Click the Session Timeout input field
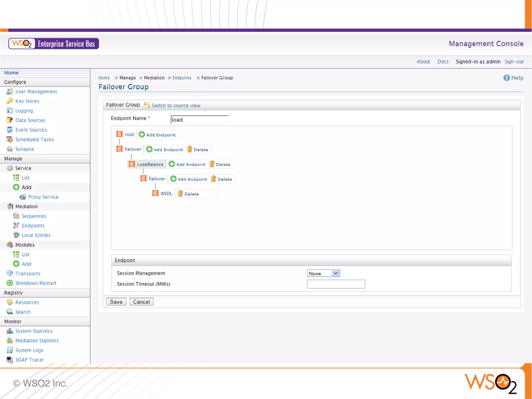 (336, 284)
